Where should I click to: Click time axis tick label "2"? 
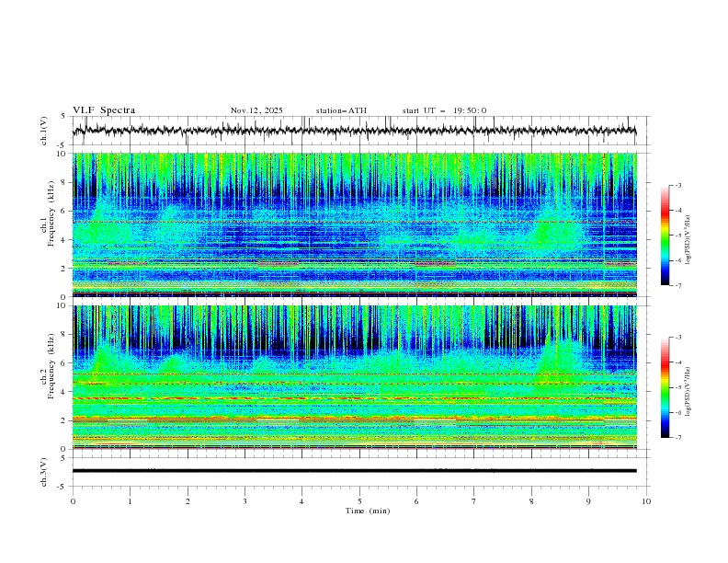pyautogui.click(x=188, y=501)
